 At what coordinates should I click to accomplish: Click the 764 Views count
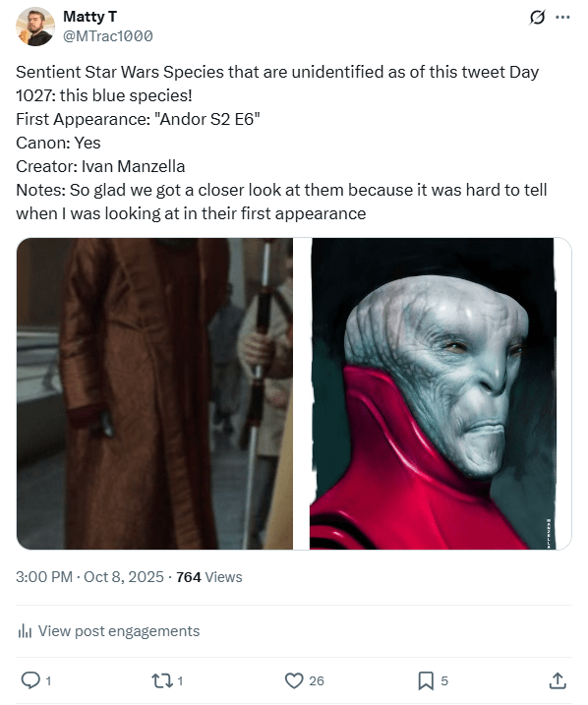(209, 577)
